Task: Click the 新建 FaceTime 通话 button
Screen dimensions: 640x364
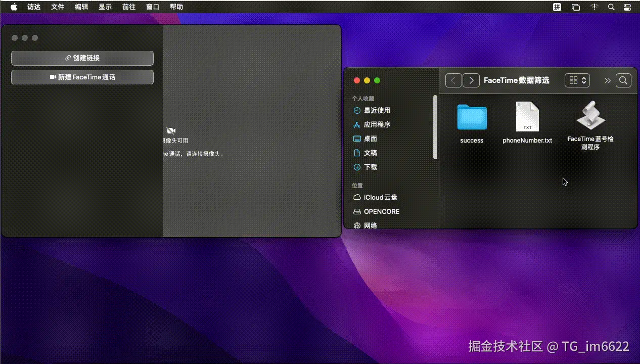Action: pyautogui.click(x=82, y=77)
